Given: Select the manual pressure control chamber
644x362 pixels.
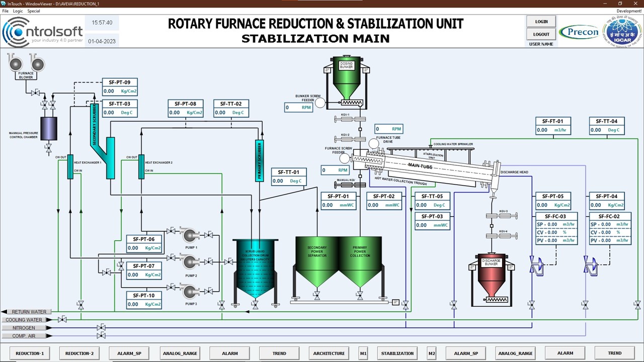Looking at the screenshot, I should click(48, 128).
